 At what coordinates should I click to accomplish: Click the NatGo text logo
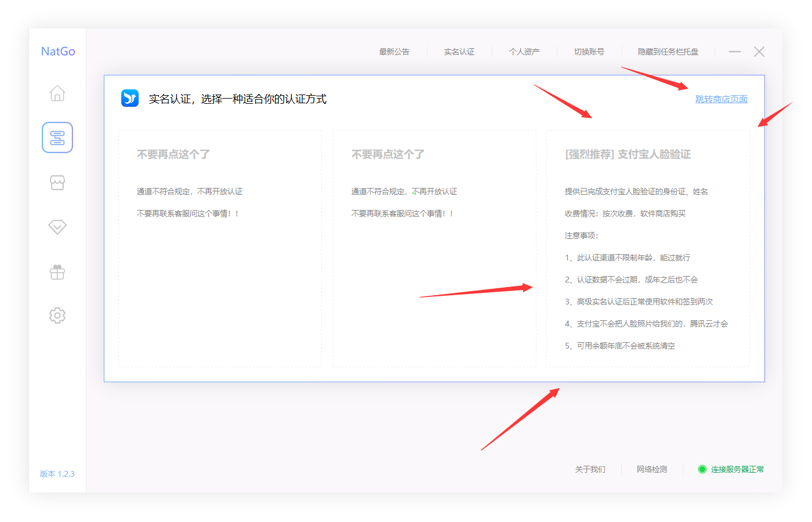[57, 51]
